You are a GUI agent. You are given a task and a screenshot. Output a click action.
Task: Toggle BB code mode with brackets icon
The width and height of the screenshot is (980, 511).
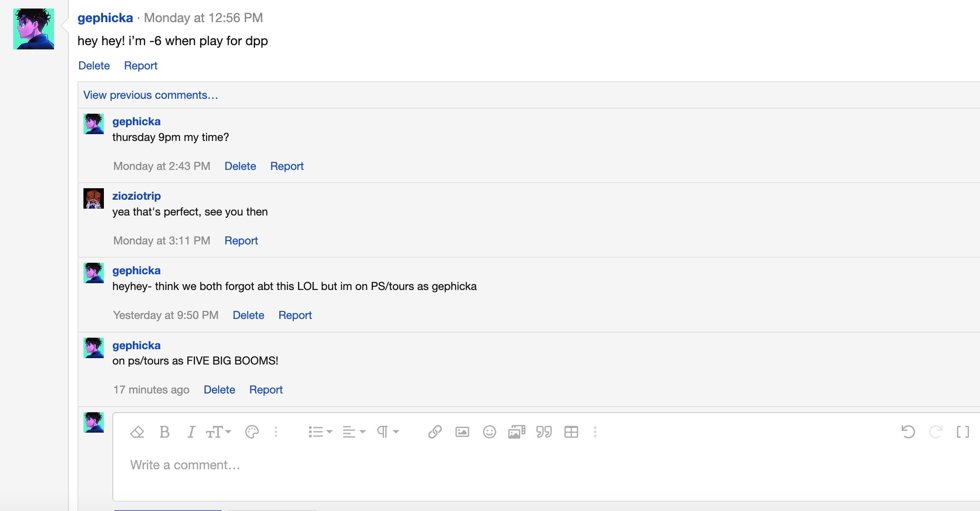[963, 432]
